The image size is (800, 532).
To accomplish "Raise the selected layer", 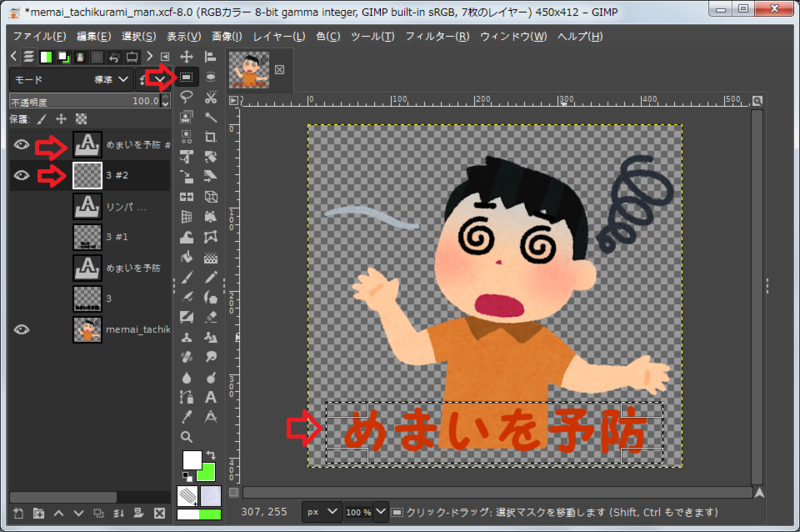I will [x=59, y=513].
